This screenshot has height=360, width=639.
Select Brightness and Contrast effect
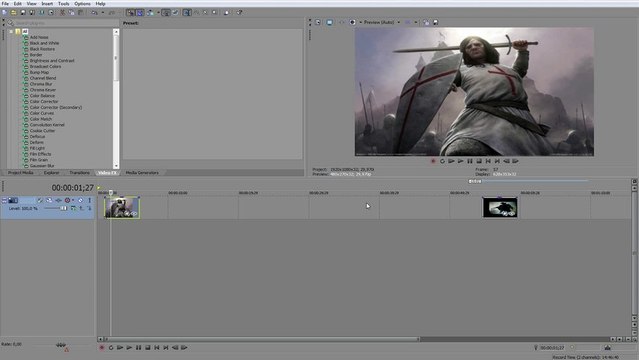coord(52,60)
